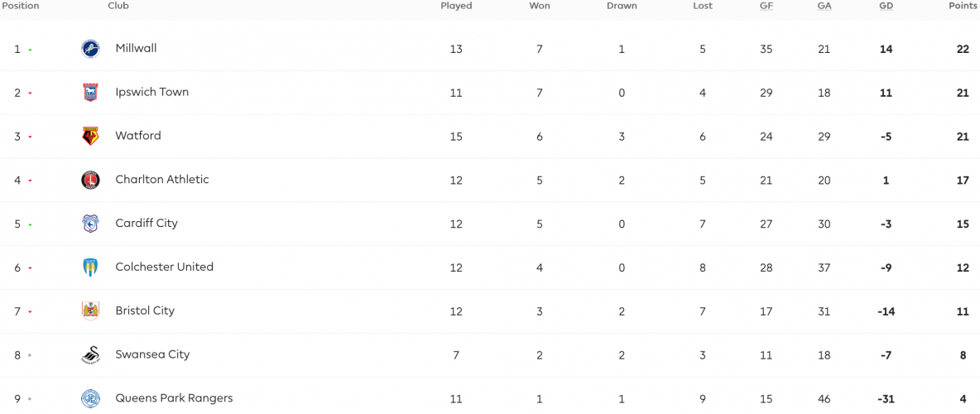Click the green up arrow beside position 1
This screenshot has width=980, height=414.
(x=30, y=50)
